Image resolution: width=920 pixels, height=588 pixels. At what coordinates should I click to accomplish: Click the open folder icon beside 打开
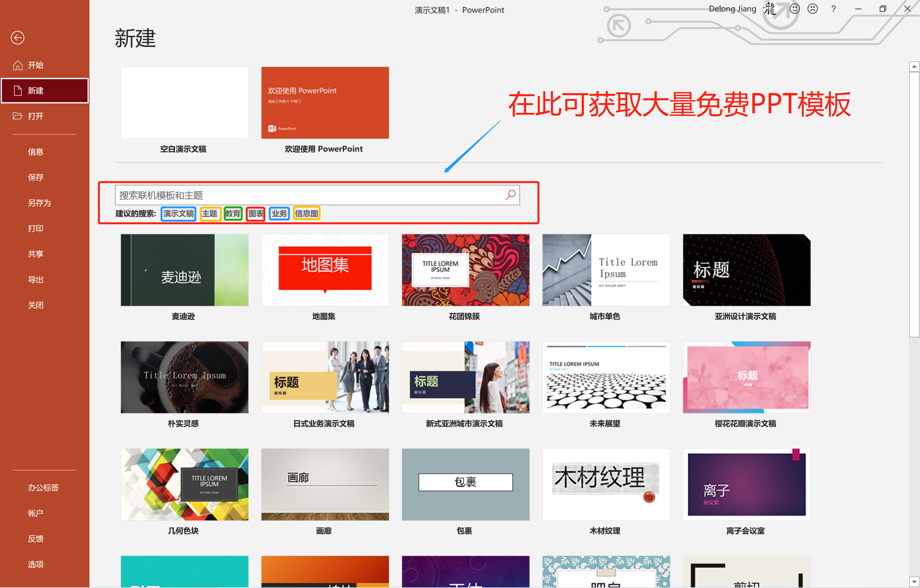[18, 116]
